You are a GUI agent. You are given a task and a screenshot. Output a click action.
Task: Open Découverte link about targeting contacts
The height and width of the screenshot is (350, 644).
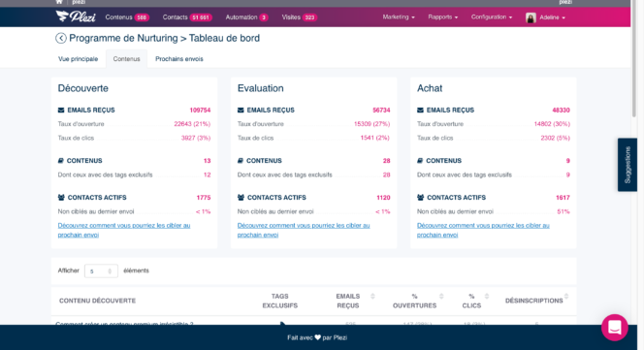(123, 230)
